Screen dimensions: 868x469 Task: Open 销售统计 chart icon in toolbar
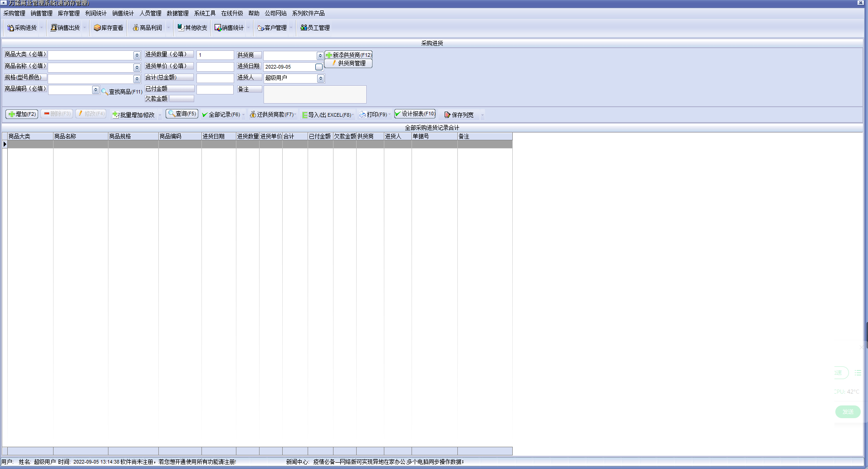(x=218, y=28)
